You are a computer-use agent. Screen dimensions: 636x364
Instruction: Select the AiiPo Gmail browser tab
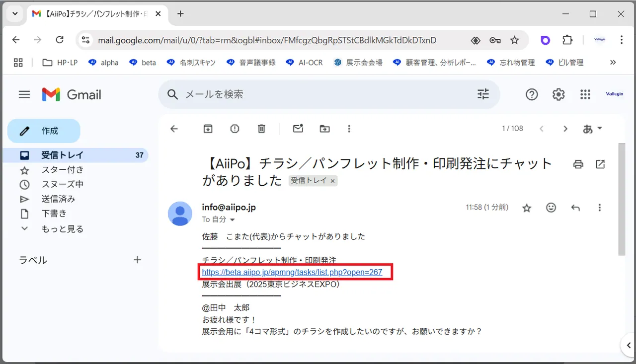(97, 14)
